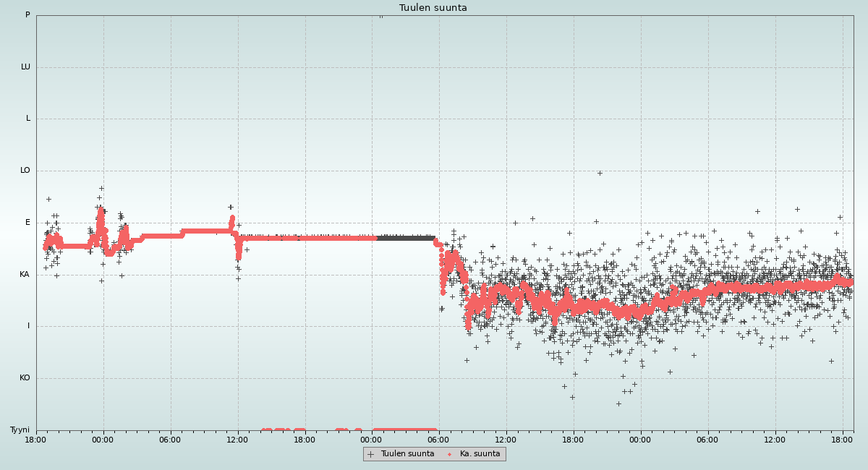The width and height of the screenshot is (868, 470).
Task: Select the 'Ka. suunta' legend label
Action: pos(480,454)
